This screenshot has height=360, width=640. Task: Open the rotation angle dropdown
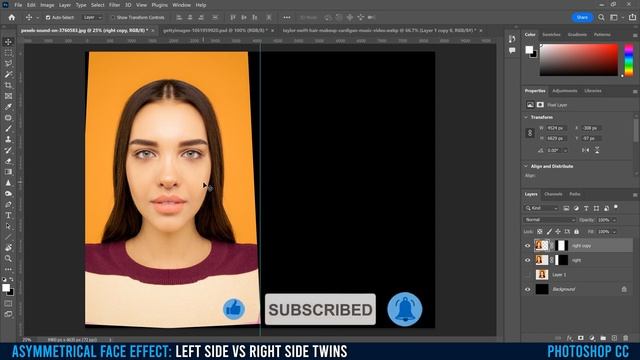pyautogui.click(x=565, y=150)
